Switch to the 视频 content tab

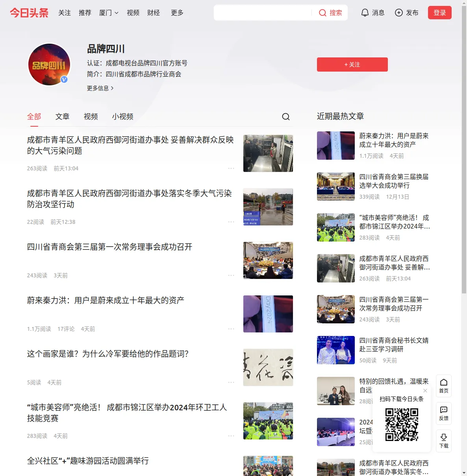91,116
